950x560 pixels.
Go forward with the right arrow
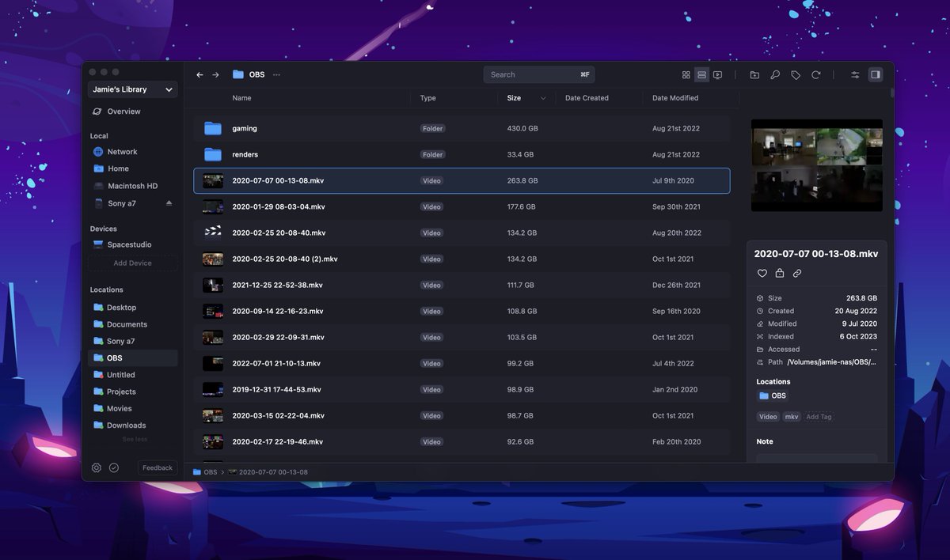pos(215,74)
